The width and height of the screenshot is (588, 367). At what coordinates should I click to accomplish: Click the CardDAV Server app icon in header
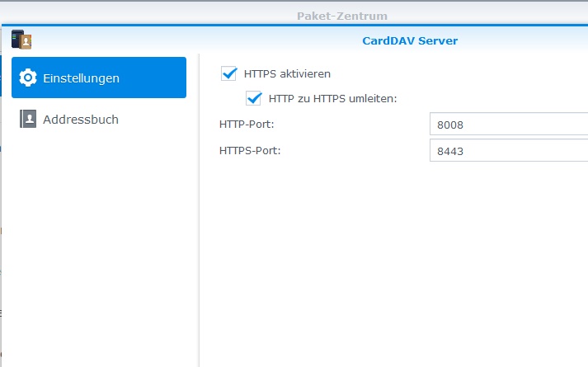pyautogui.click(x=21, y=40)
